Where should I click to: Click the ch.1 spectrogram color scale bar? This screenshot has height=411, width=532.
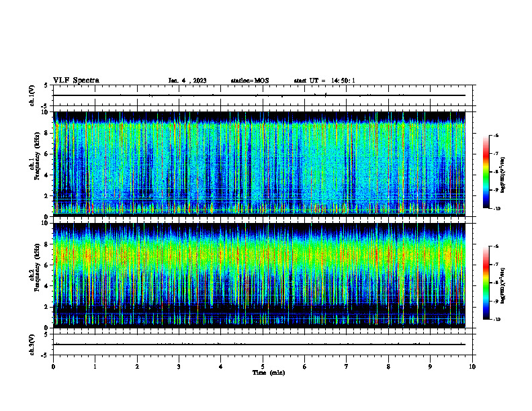tap(486, 172)
